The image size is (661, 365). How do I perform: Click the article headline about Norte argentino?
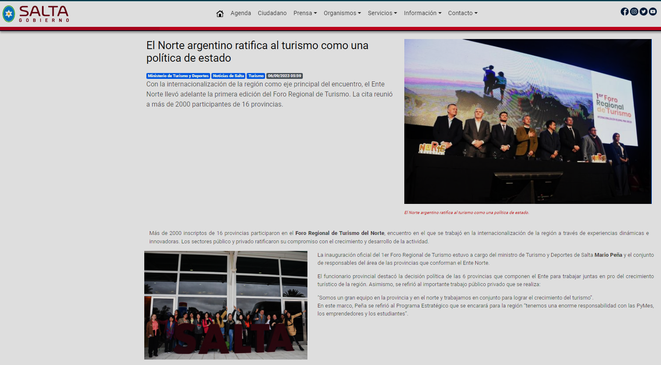click(x=257, y=51)
